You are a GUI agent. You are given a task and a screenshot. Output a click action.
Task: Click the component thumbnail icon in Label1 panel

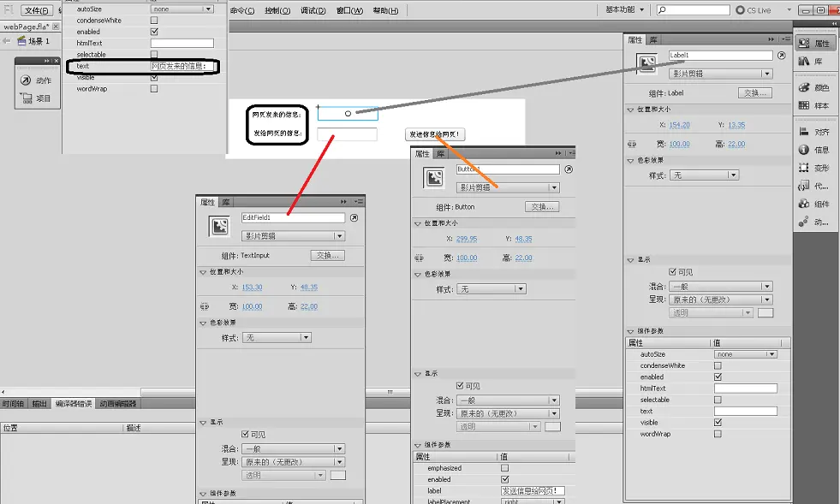pyautogui.click(x=647, y=63)
